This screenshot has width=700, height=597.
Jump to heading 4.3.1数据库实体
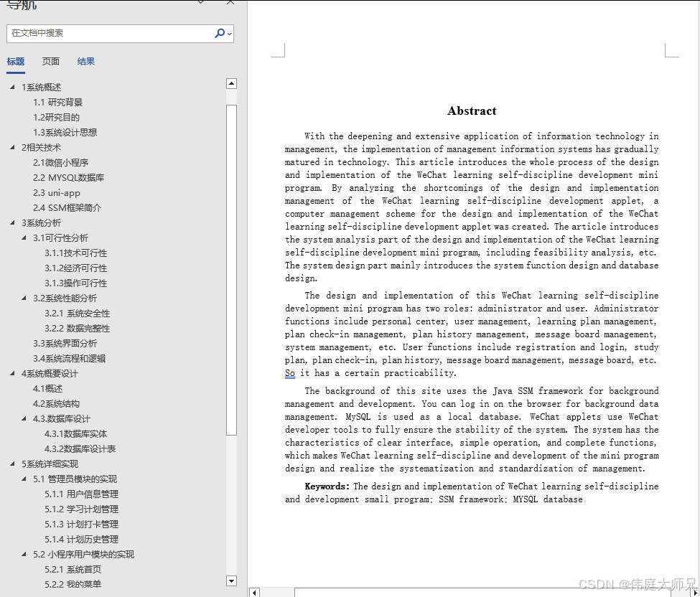(x=76, y=433)
